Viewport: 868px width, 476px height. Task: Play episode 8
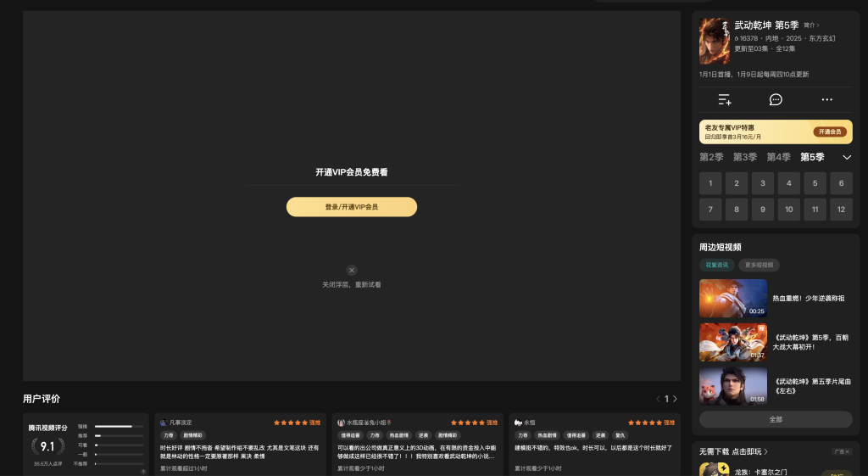[737, 210]
